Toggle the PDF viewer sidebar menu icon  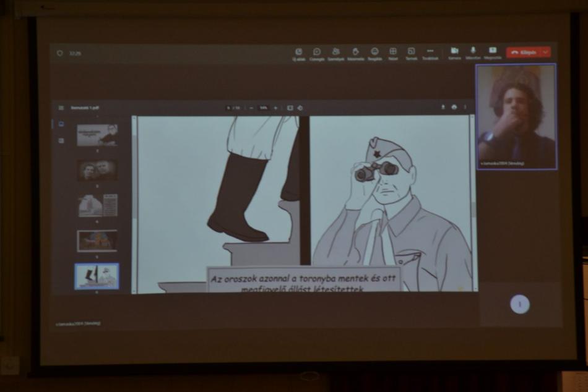click(61, 108)
